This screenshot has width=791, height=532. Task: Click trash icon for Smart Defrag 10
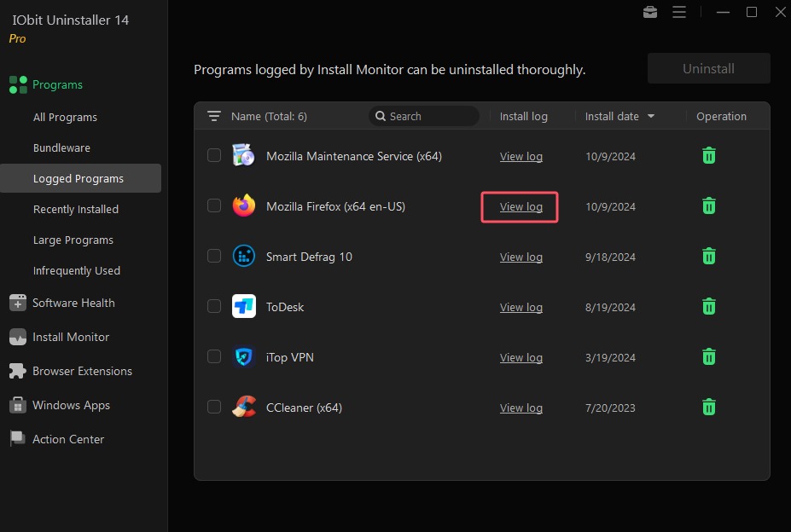pos(709,256)
